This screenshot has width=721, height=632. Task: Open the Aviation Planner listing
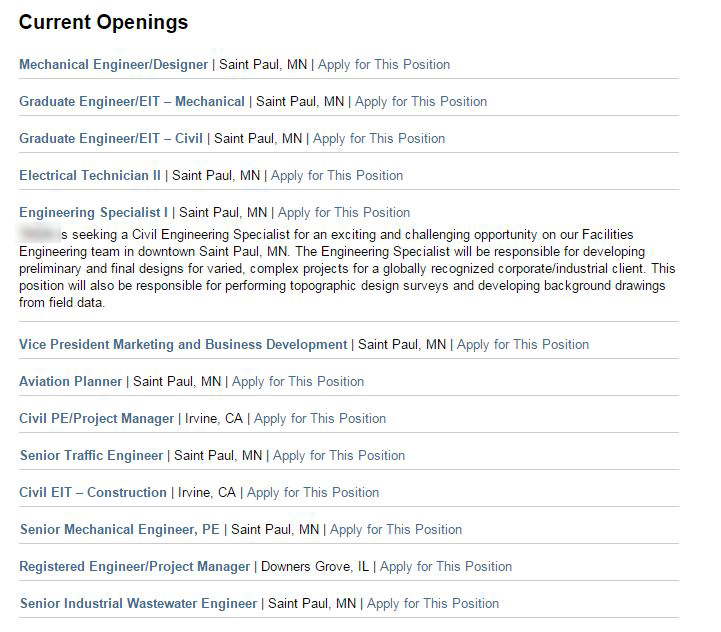click(x=70, y=382)
